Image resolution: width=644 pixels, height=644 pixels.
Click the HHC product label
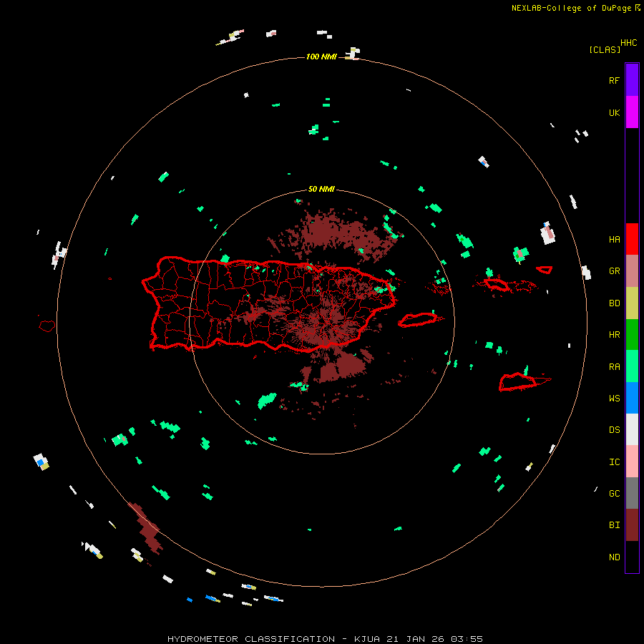point(628,43)
